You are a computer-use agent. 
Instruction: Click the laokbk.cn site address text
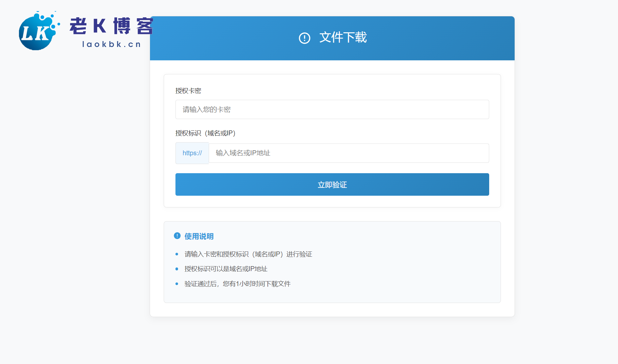tap(112, 44)
